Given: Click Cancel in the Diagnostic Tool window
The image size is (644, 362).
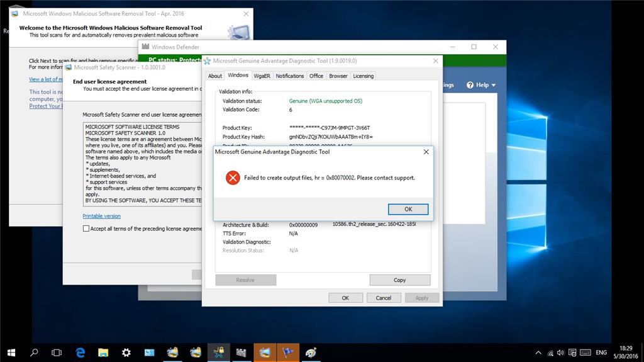Looking at the screenshot, I should 383,298.
